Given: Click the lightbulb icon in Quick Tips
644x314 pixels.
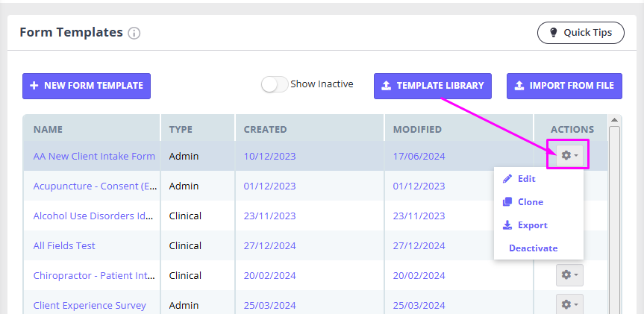Looking at the screenshot, I should coord(554,32).
